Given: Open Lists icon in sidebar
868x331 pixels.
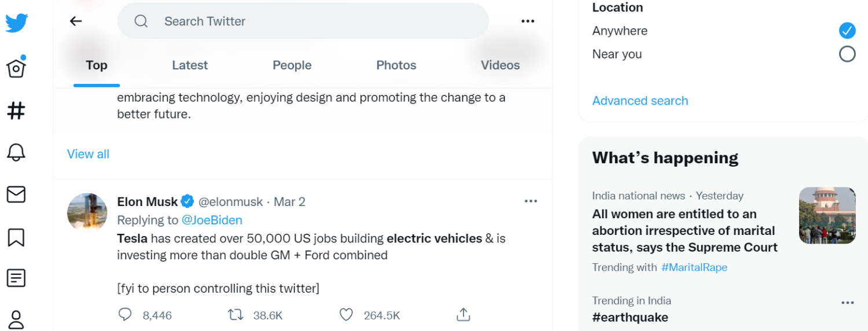Looking at the screenshot, I should [x=16, y=278].
